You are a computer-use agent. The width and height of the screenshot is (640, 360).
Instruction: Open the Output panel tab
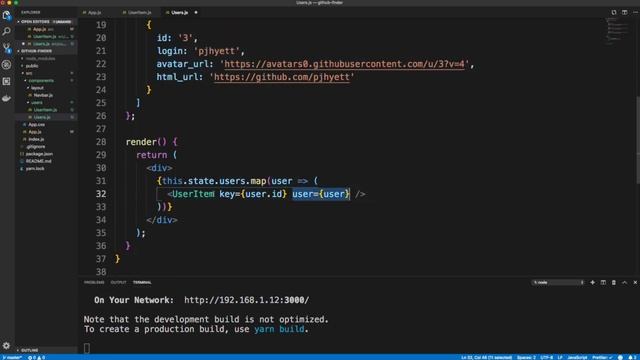(x=118, y=282)
